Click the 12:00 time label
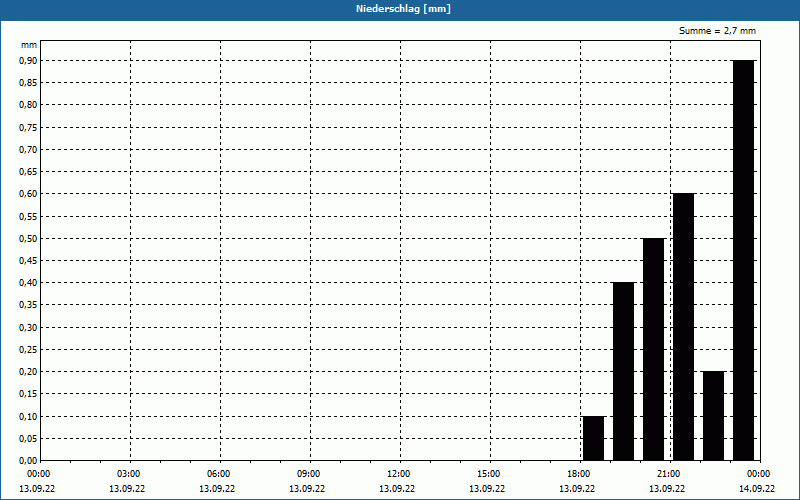 pos(399,474)
